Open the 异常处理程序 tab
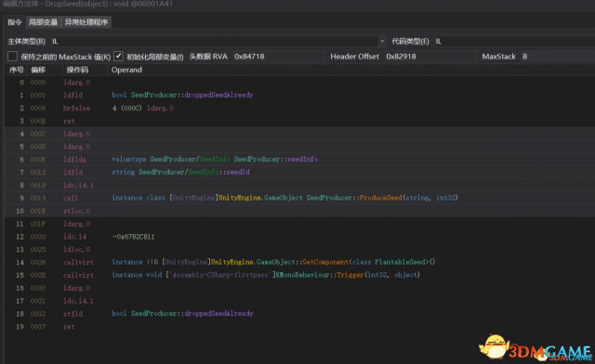Screen dimensions: 595x364 click(x=86, y=22)
